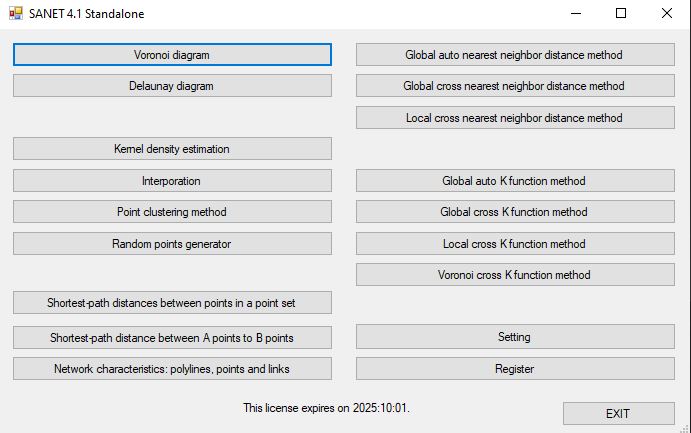Screen dimensions: 691x433
Task: Minimize the SANET 4.1 Standalone window
Action: (x=576, y=13)
